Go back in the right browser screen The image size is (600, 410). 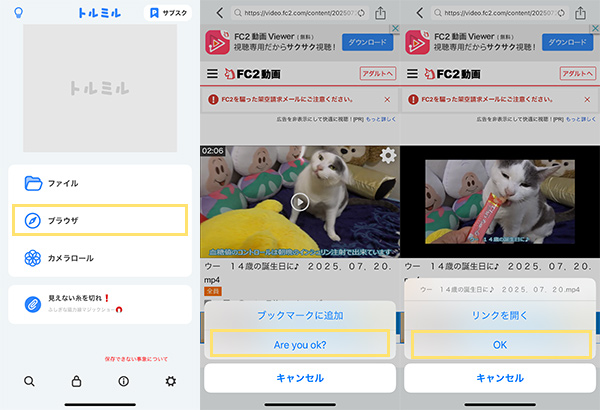tap(419, 13)
